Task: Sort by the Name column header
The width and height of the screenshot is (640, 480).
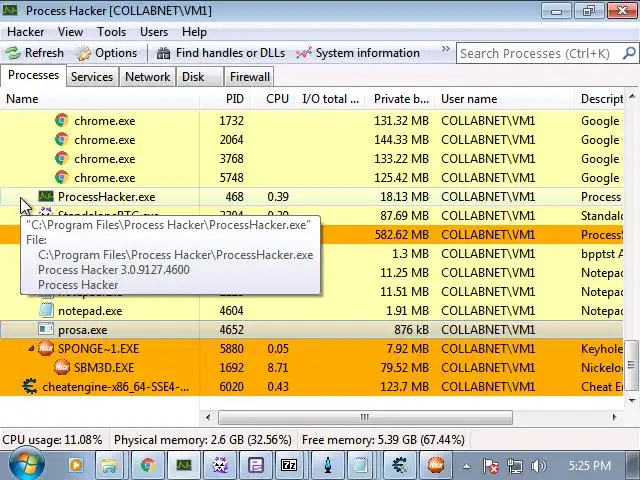Action: [100, 99]
